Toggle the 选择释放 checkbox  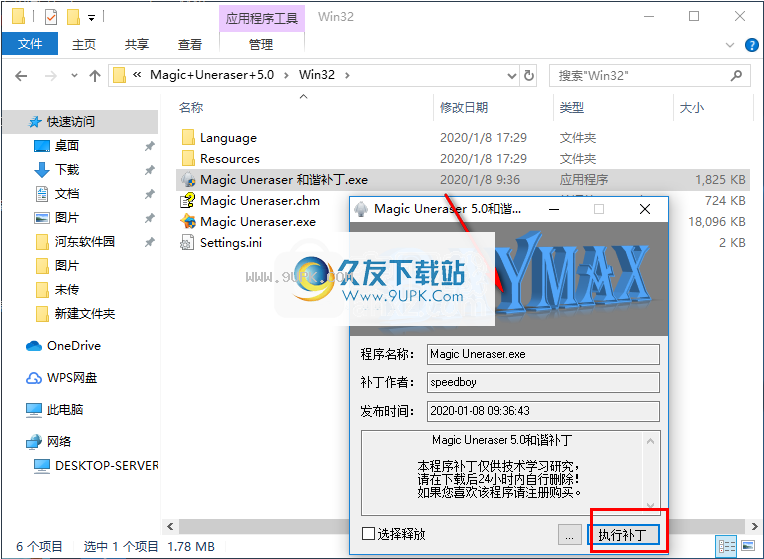[368, 533]
